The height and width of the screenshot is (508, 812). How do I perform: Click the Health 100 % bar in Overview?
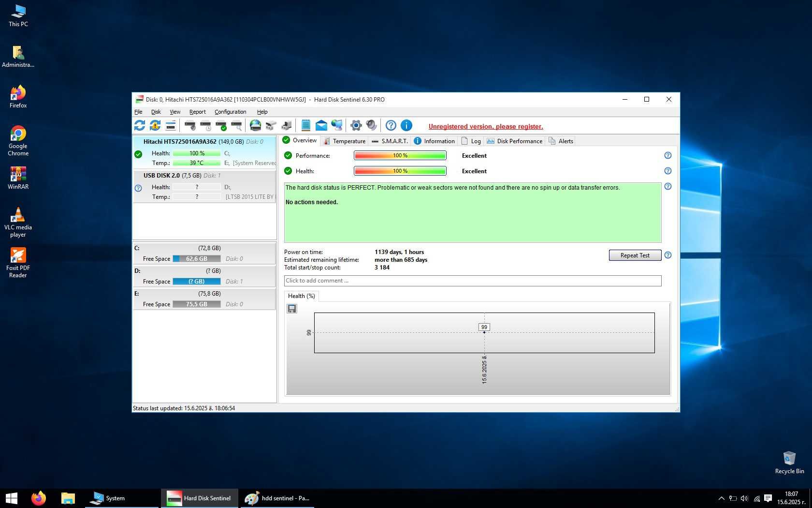pyautogui.click(x=400, y=171)
